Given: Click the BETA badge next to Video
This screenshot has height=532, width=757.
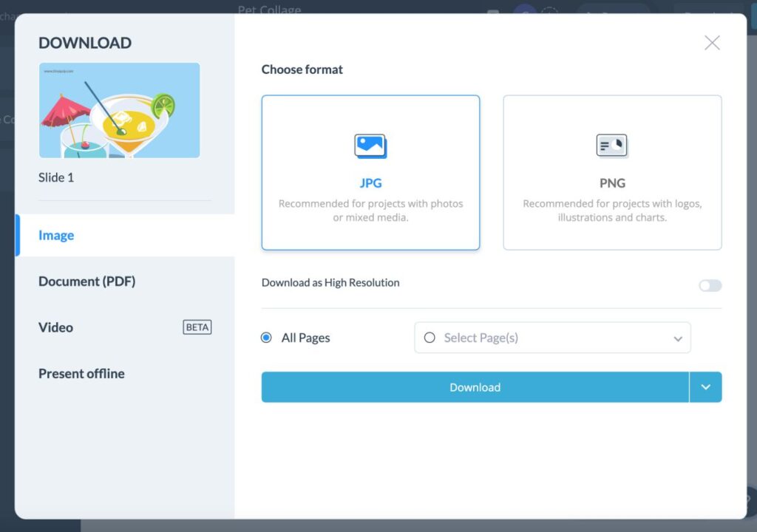Looking at the screenshot, I should [197, 327].
